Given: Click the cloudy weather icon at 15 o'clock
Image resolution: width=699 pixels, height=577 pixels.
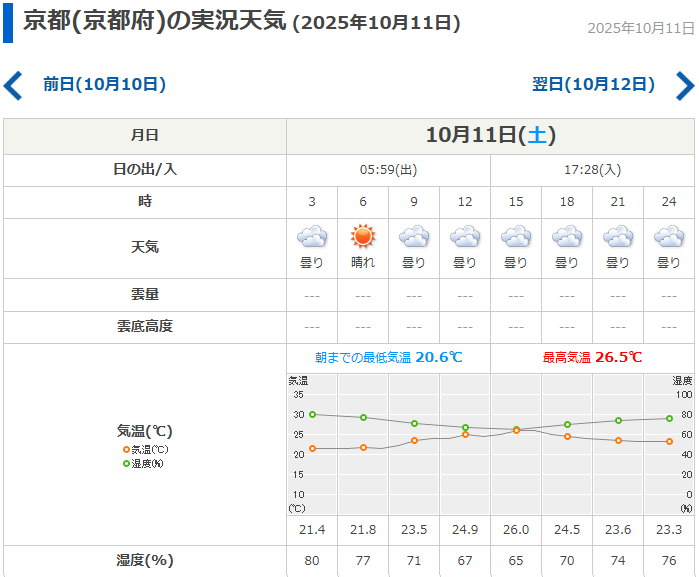Looking at the screenshot, I should pos(516,238).
